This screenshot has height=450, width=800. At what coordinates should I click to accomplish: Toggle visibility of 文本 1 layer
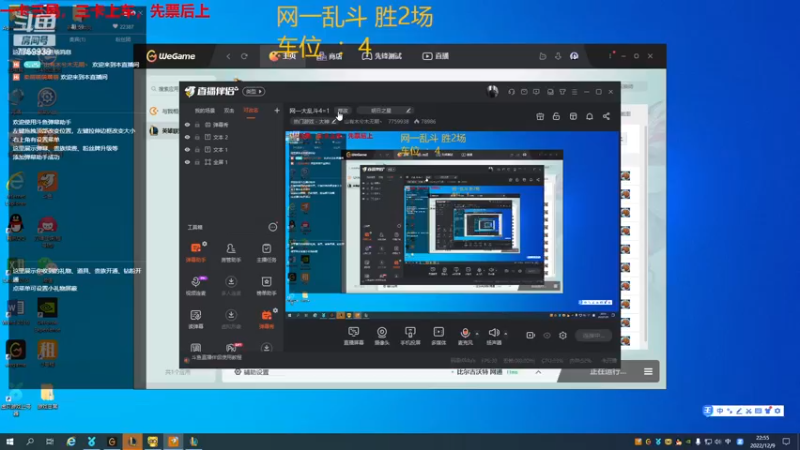point(187,149)
